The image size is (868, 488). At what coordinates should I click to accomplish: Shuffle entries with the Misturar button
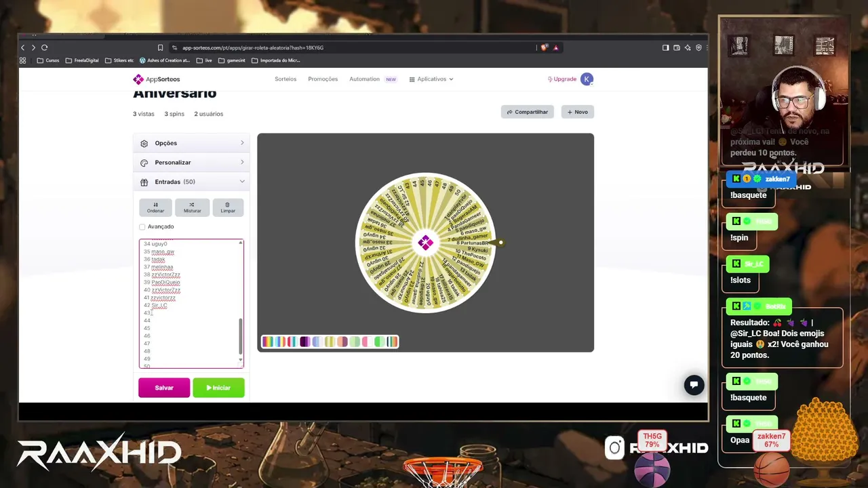click(192, 207)
